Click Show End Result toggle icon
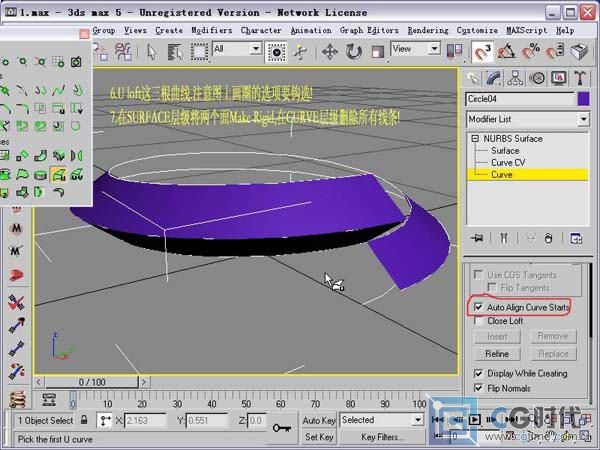600x450 pixels. click(504, 238)
